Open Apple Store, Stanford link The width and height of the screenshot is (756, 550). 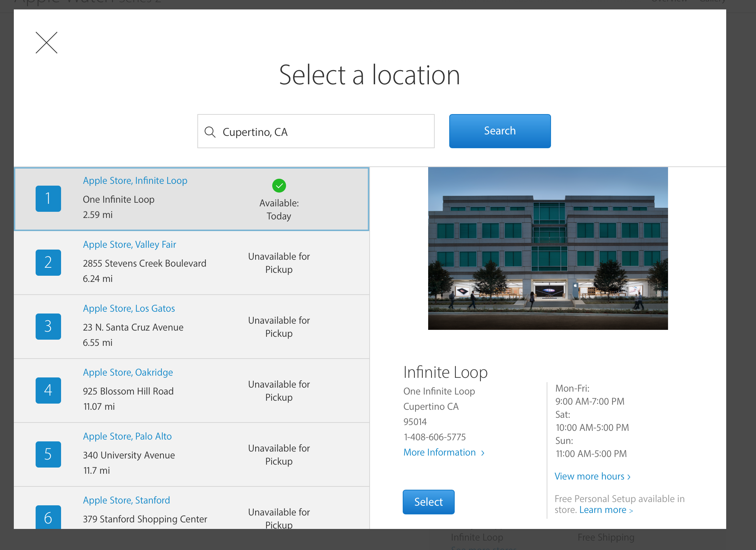[x=126, y=500]
